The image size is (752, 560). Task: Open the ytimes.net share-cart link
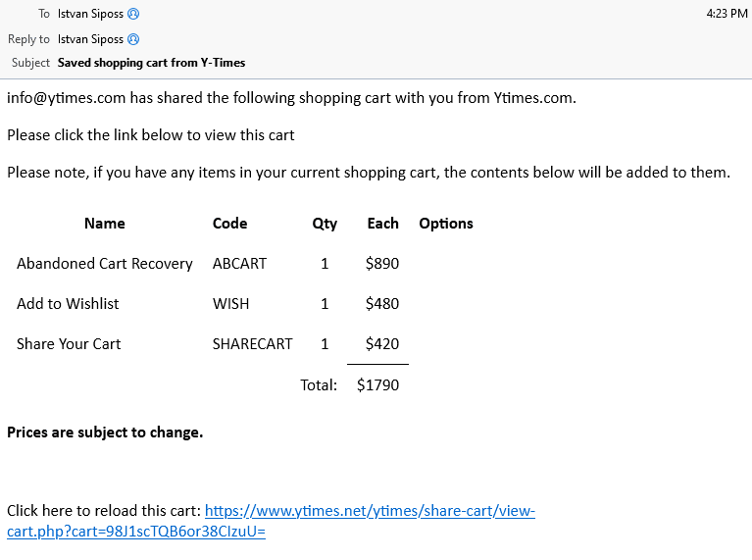pyautogui.click(x=271, y=521)
